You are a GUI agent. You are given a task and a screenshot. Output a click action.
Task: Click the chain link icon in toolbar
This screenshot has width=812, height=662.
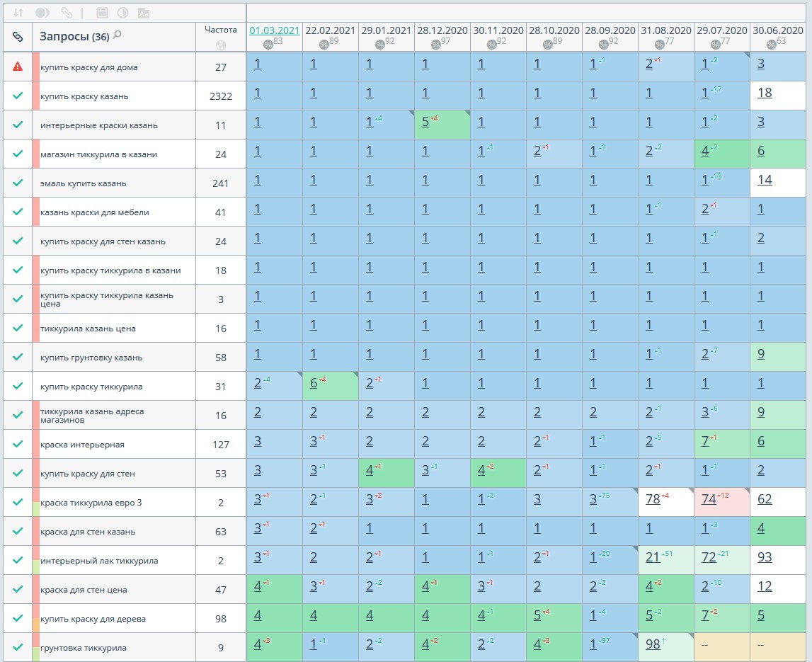(x=67, y=13)
